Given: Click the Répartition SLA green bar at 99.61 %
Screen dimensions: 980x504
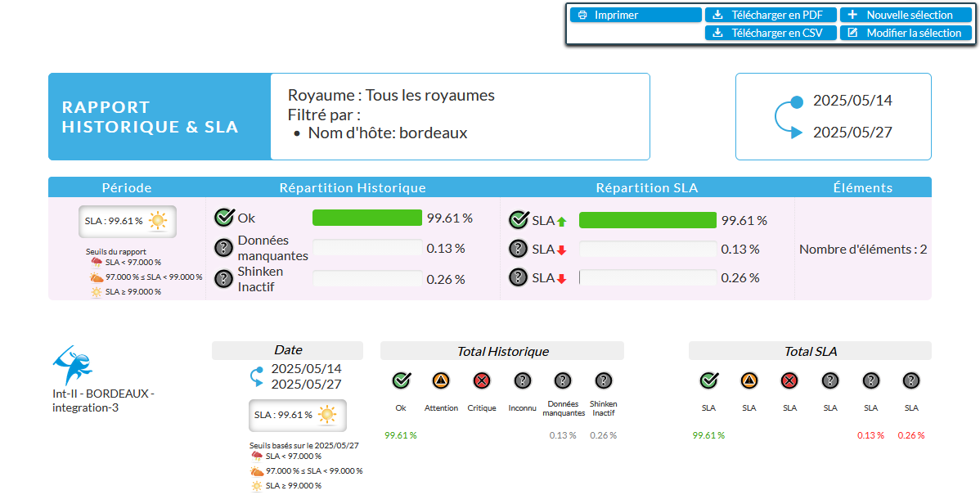Looking at the screenshot, I should [648, 220].
